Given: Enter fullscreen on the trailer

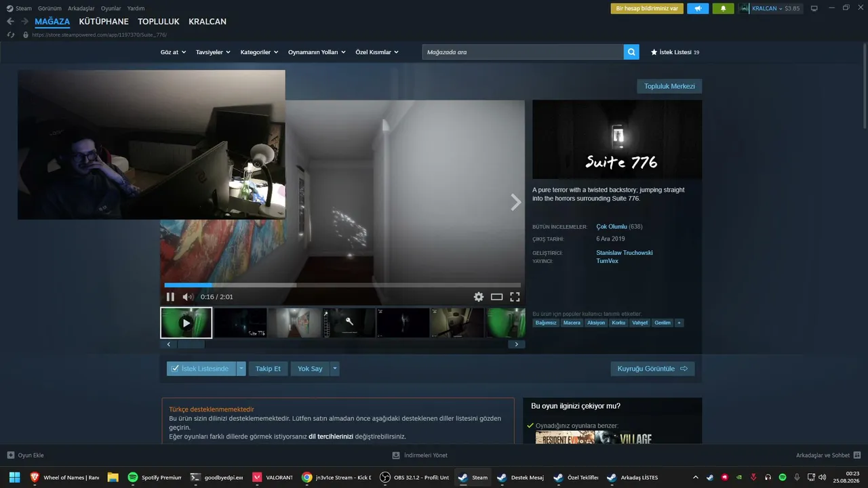Looking at the screenshot, I should pos(515,297).
